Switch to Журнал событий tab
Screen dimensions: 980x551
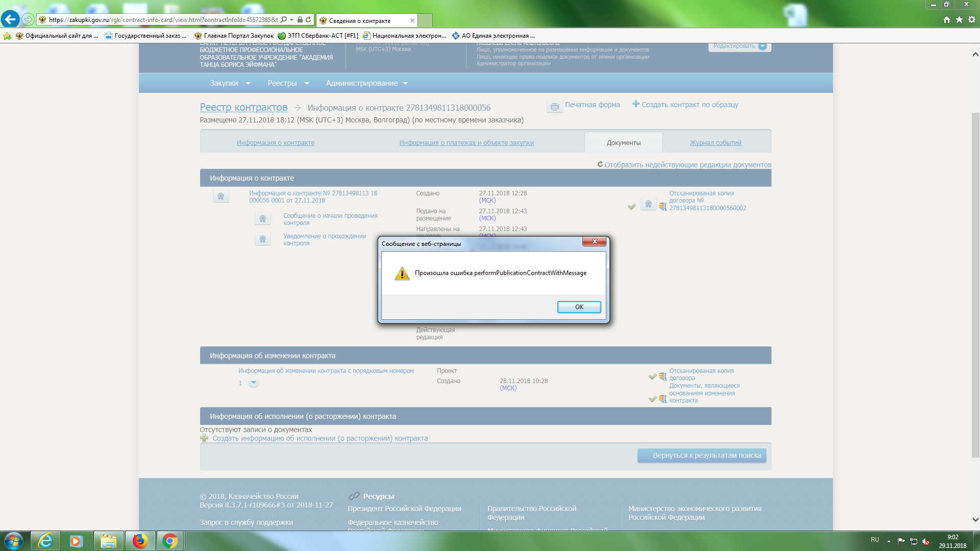[715, 143]
